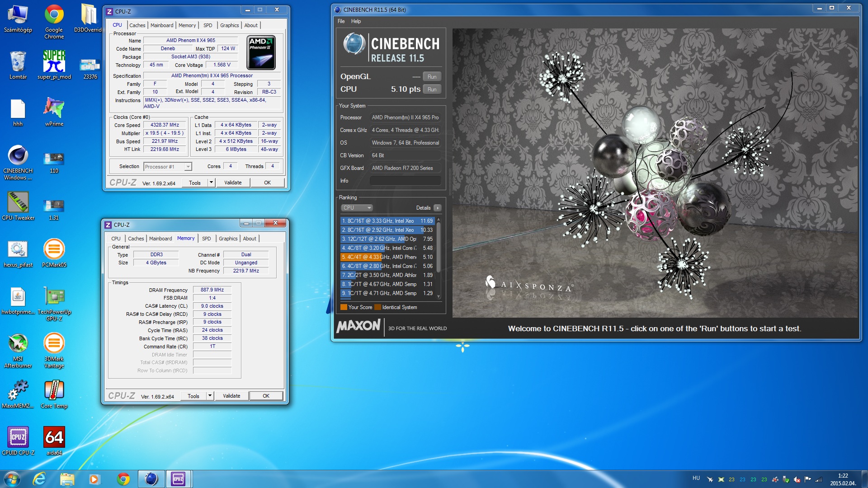The width and height of the screenshot is (868, 488).
Task: Open Internet Explorer from taskbar
Action: (x=40, y=479)
